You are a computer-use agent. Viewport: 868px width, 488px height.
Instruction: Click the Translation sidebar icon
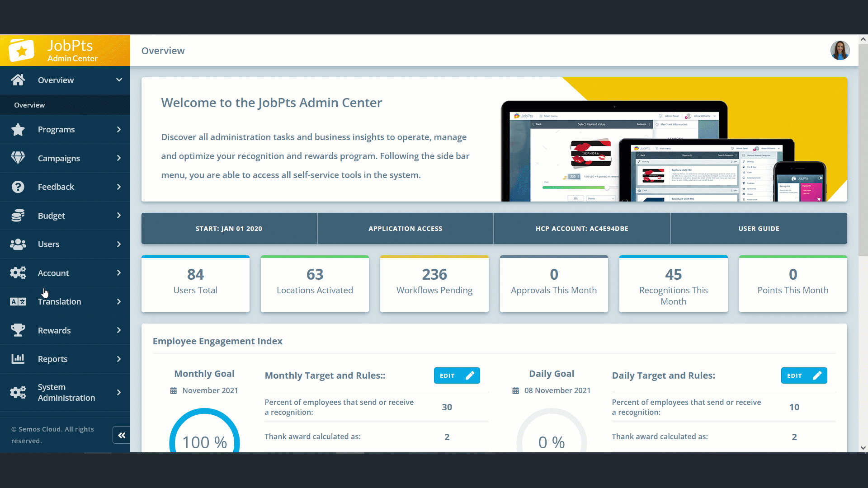pos(18,301)
